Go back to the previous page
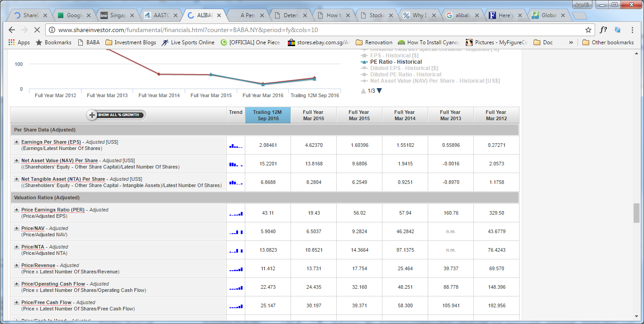 tap(12, 30)
